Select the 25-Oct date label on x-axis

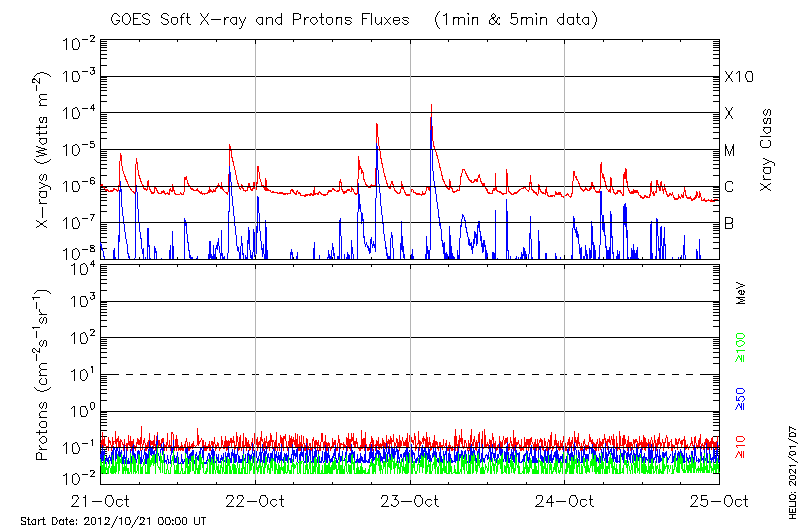(718, 500)
